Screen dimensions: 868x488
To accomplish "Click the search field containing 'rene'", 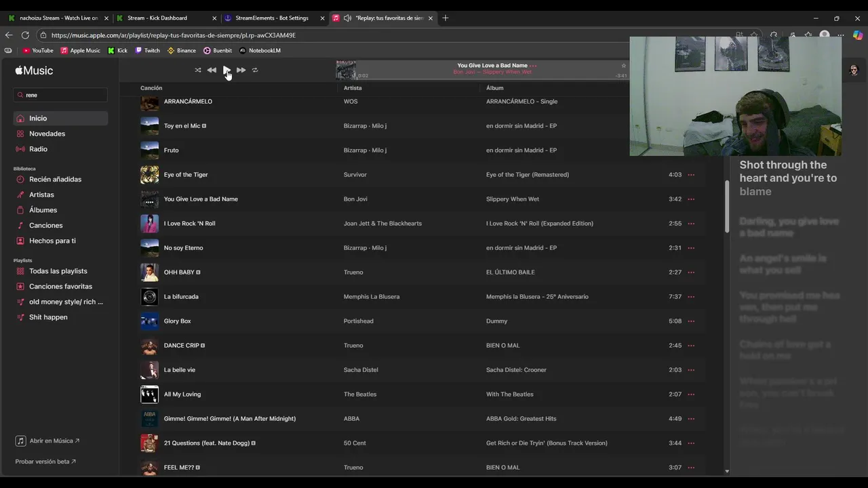I will (x=60, y=95).
